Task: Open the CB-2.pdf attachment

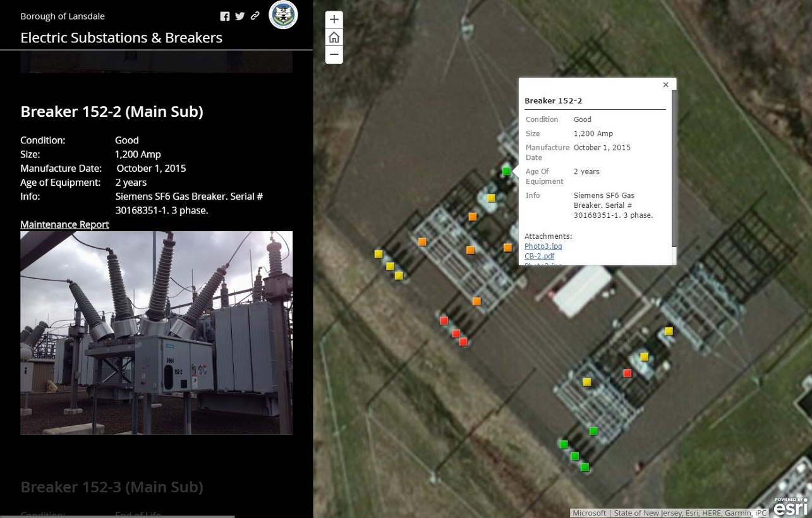Action: 539,256
